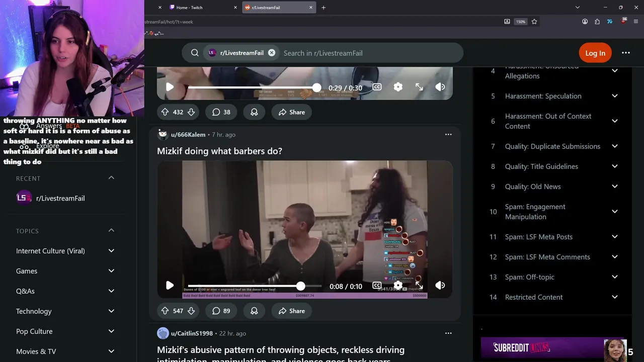Play the top video clip

pyautogui.click(x=170, y=87)
